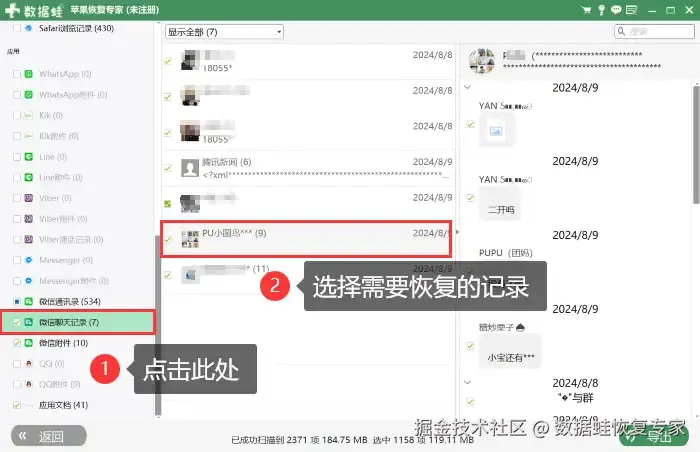Toggle checkbox for PU小圆鸟*** (9) conversation

[x=167, y=240]
